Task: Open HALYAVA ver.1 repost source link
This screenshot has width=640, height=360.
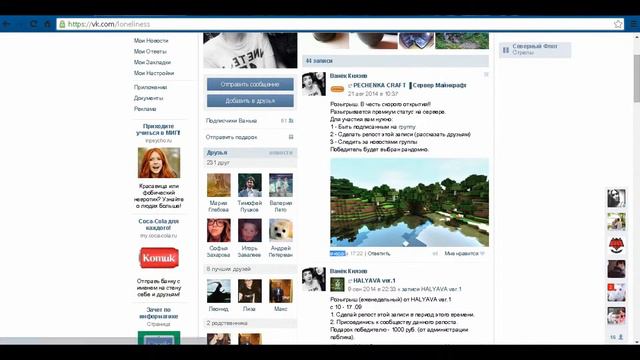Action: point(374,281)
